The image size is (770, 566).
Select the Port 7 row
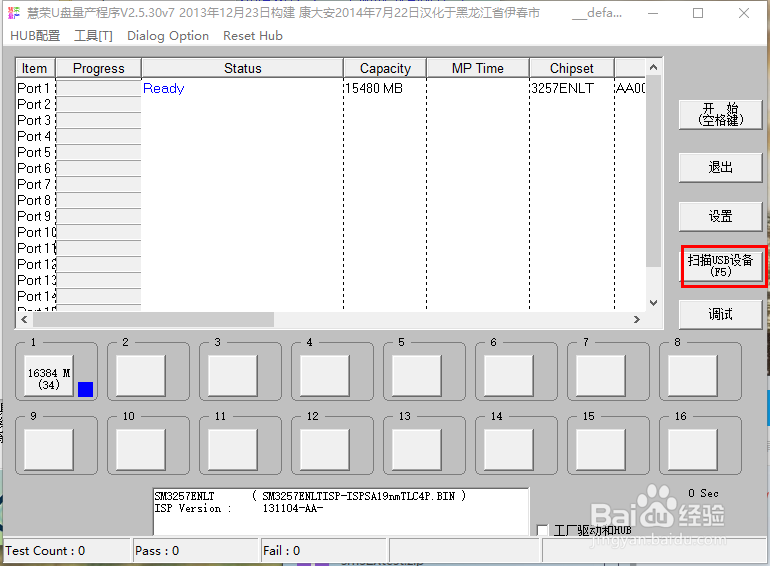[x=331, y=184]
